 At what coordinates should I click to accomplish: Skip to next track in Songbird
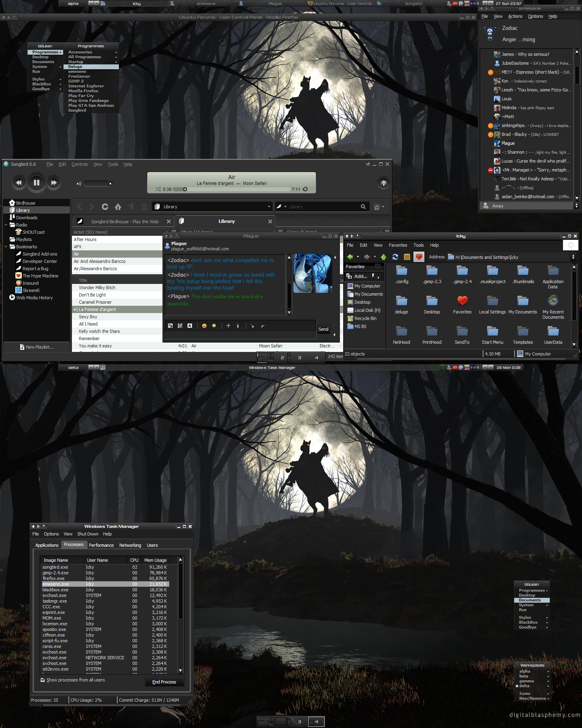click(x=54, y=182)
